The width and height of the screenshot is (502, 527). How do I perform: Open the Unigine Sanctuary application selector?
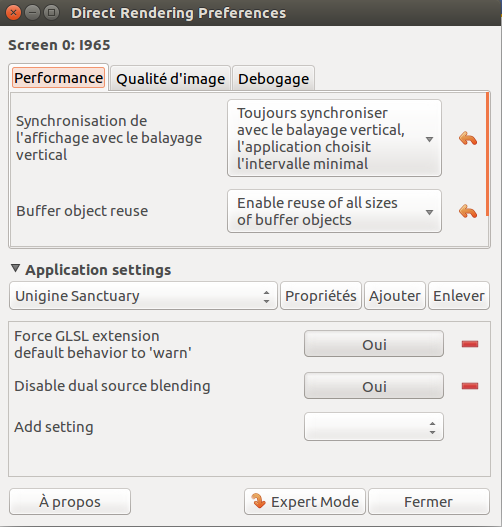[x=143, y=296]
